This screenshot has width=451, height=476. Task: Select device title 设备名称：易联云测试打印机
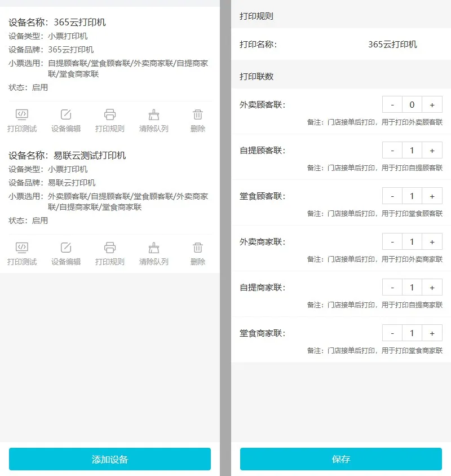(x=67, y=155)
